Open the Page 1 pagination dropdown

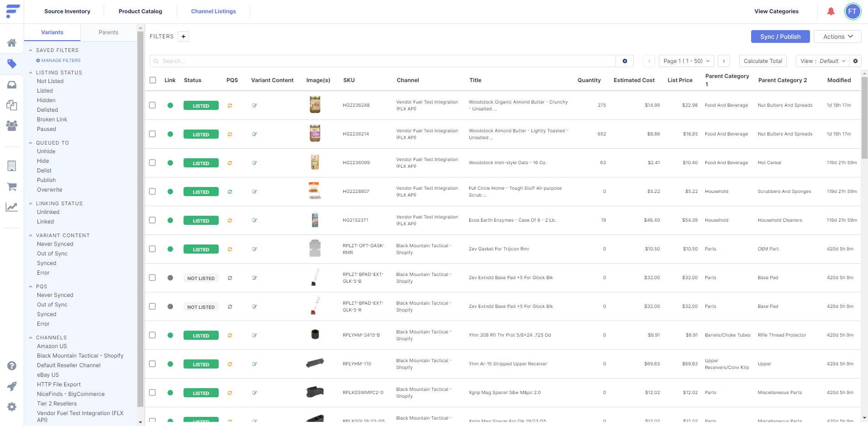point(686,61)
